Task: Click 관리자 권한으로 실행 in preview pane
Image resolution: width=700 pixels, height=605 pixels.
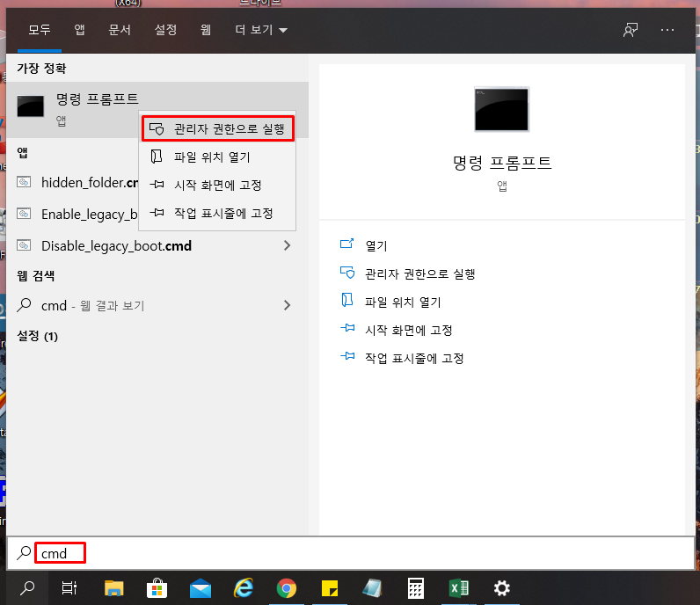Action: (419, 273)
